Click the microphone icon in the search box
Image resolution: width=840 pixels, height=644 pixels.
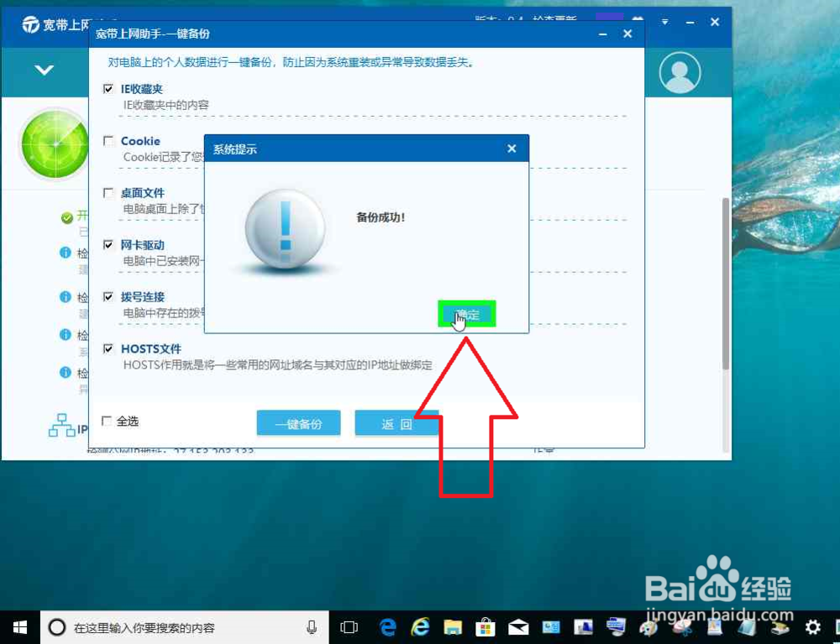311,627
